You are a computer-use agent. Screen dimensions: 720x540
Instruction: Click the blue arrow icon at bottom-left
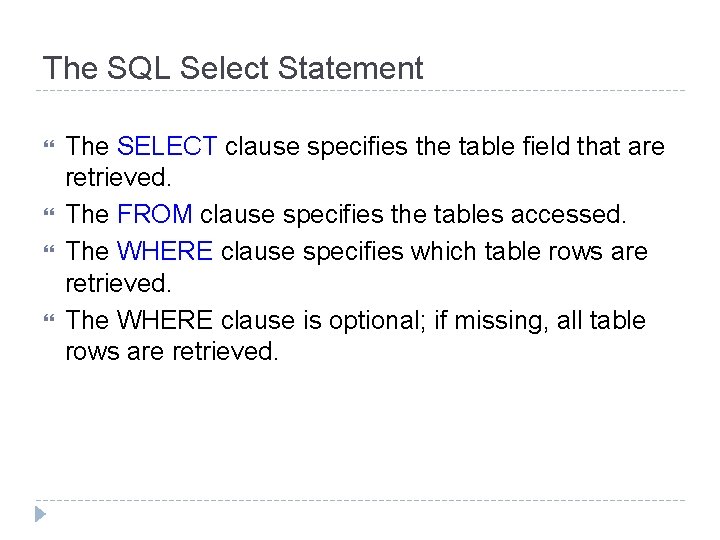tap(39, 516)
